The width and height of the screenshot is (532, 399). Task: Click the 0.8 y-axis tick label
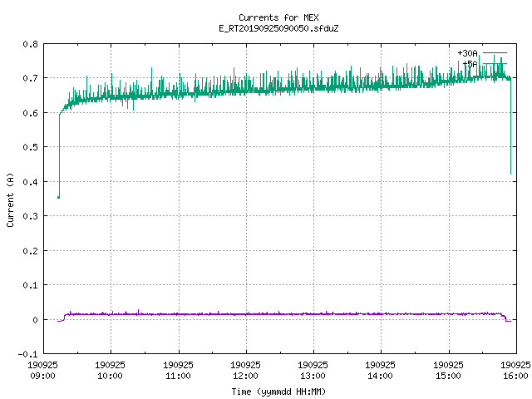[x=30, y=44]
